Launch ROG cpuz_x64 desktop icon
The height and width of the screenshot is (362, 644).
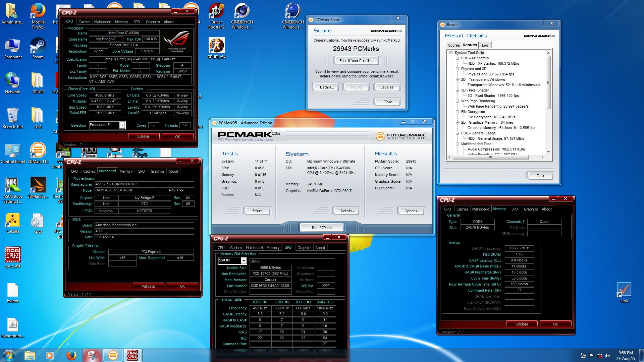(x=13, y=257)
